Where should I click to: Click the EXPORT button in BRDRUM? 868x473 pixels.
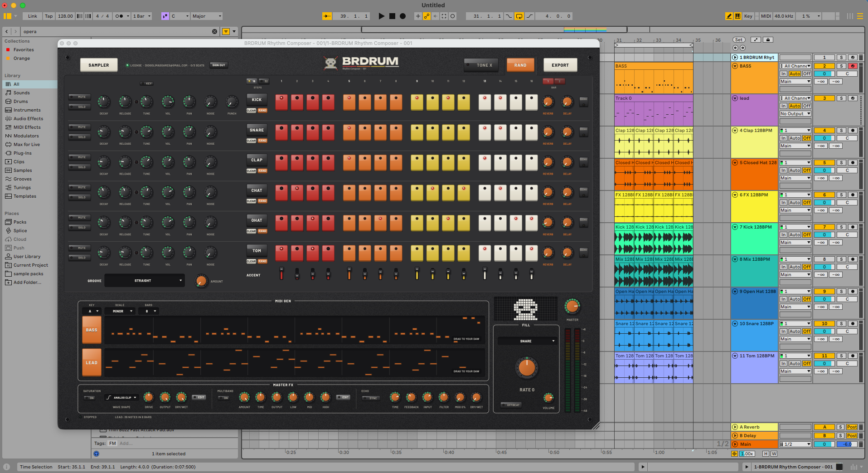[560, 65]
